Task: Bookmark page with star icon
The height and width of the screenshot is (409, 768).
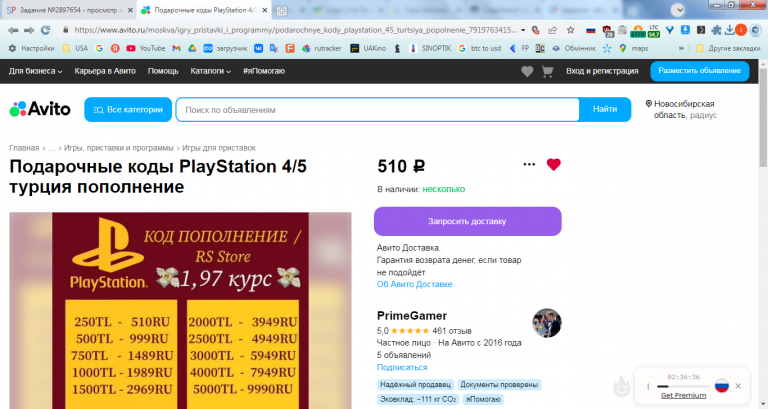Action: [x=570, y=30]
